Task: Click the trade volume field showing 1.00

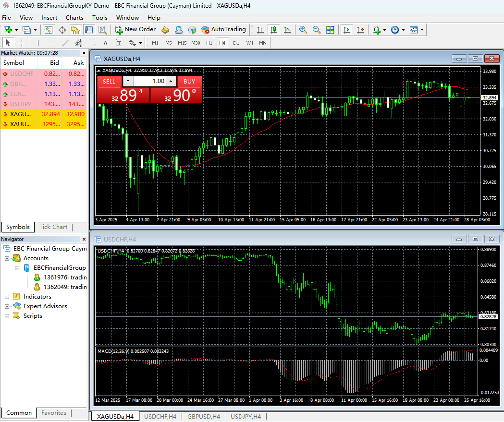Action: (x=150, y=81)
